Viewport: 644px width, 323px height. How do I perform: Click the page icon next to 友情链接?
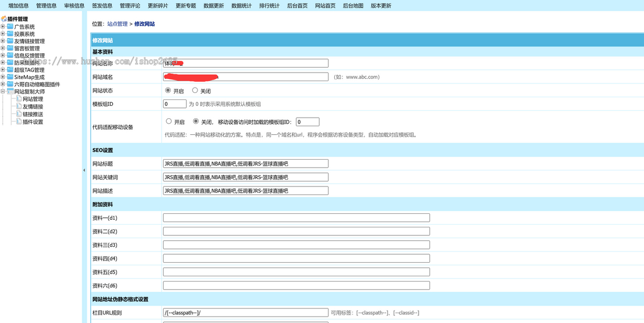click(x=18, y=106)
